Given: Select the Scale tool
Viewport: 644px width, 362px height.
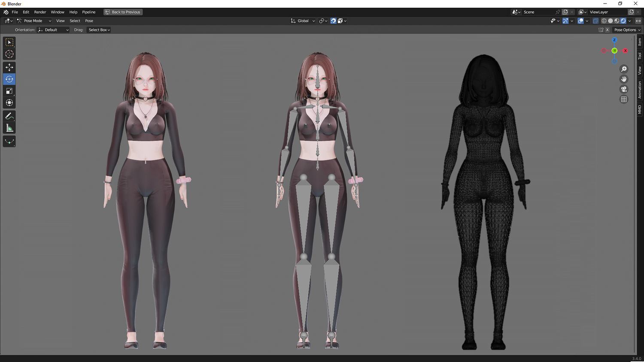Looking at the screenshot, I should [x=9, y=91].
